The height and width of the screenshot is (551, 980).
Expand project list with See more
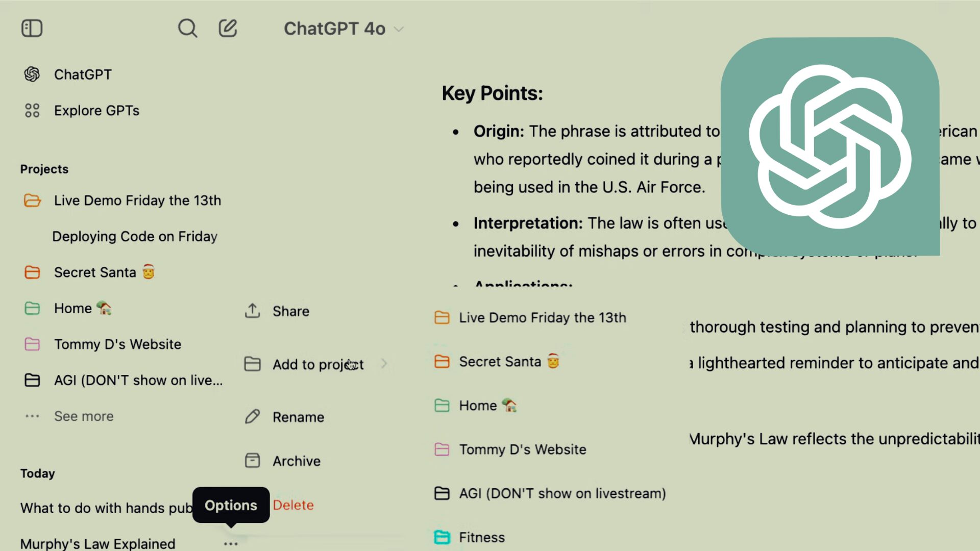point(84,416)
